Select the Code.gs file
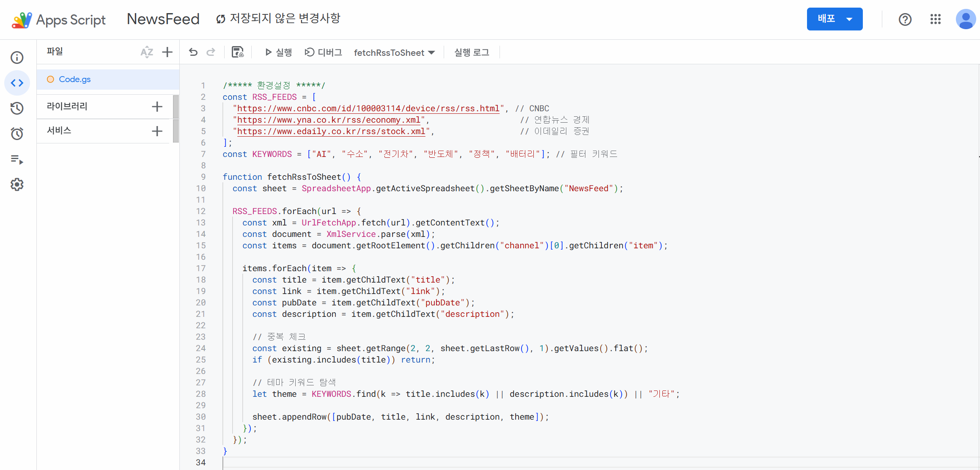 coord(74,79)
